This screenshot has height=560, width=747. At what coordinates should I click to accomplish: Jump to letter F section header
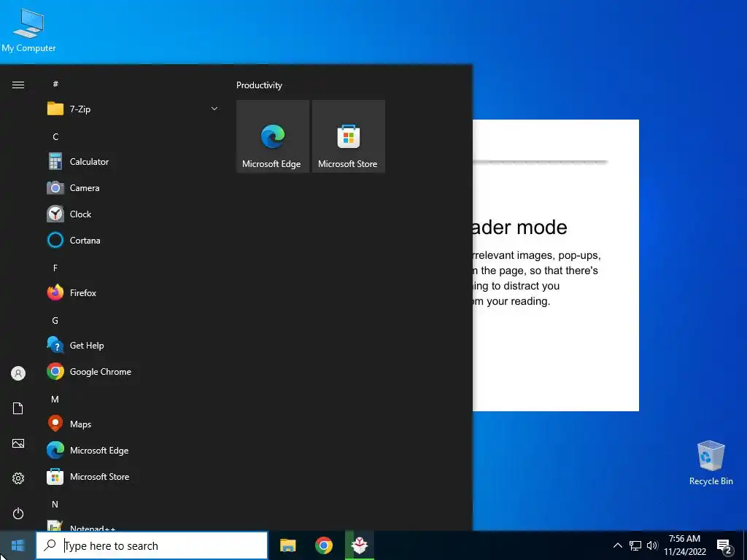(55, 268)
